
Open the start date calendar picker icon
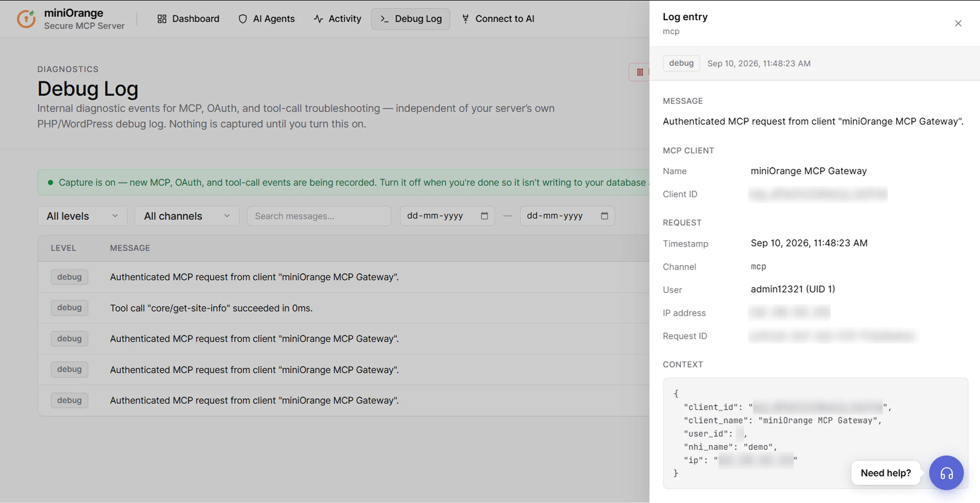pyautogui.click(x=484, y=216)
